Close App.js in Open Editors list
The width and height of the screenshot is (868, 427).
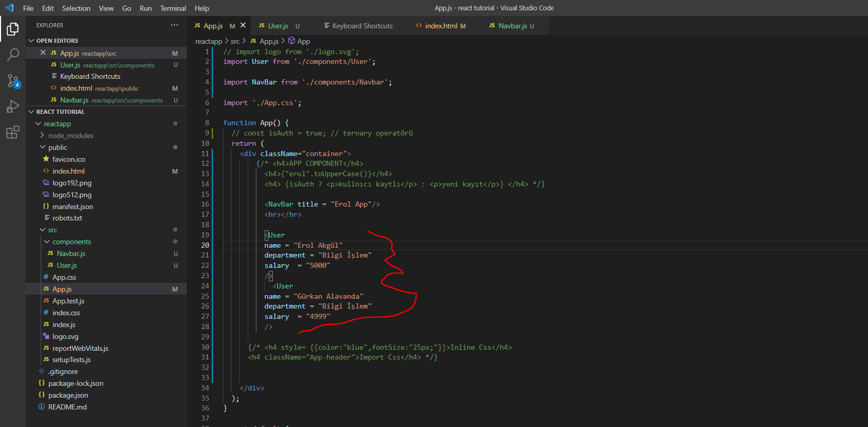pos(43,53)
